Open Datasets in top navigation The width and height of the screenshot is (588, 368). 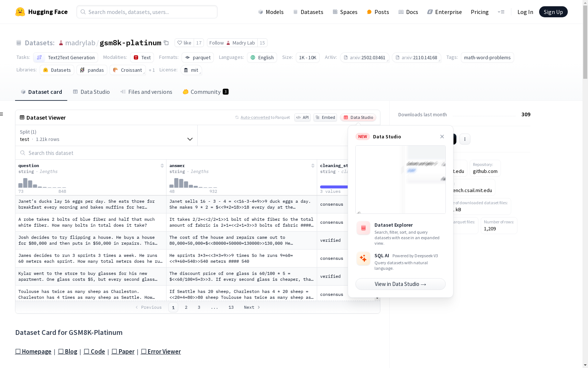tap(308, 12)
